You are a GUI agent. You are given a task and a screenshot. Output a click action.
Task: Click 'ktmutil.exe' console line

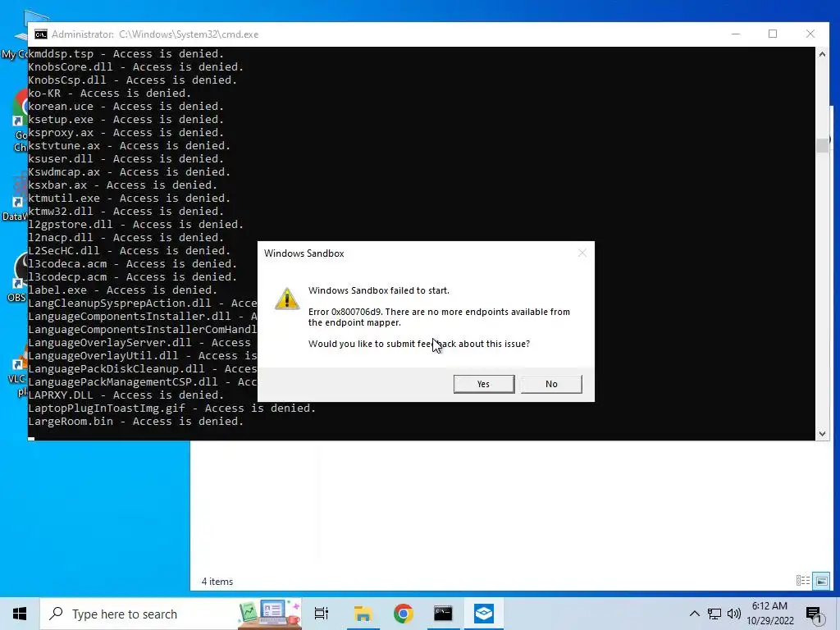129,199
